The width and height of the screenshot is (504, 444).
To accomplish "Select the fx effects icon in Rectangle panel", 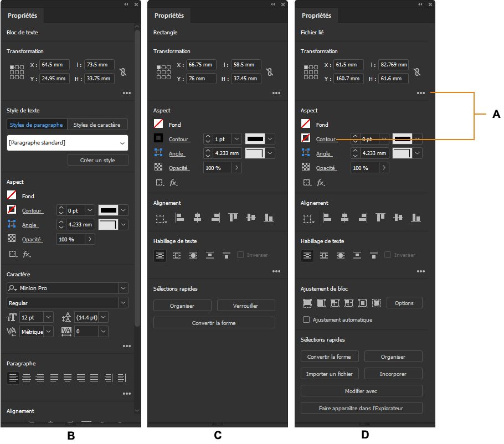I will click(x=173, y=183).
